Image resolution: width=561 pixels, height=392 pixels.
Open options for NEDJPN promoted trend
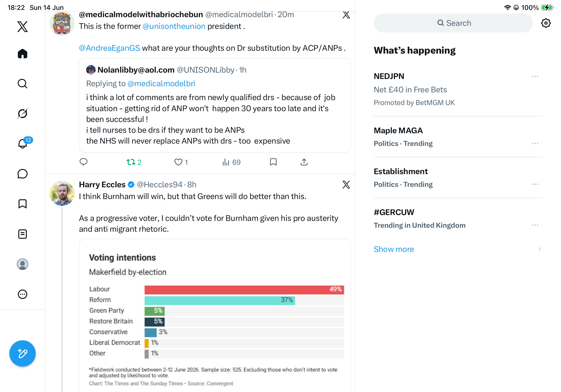535,76
